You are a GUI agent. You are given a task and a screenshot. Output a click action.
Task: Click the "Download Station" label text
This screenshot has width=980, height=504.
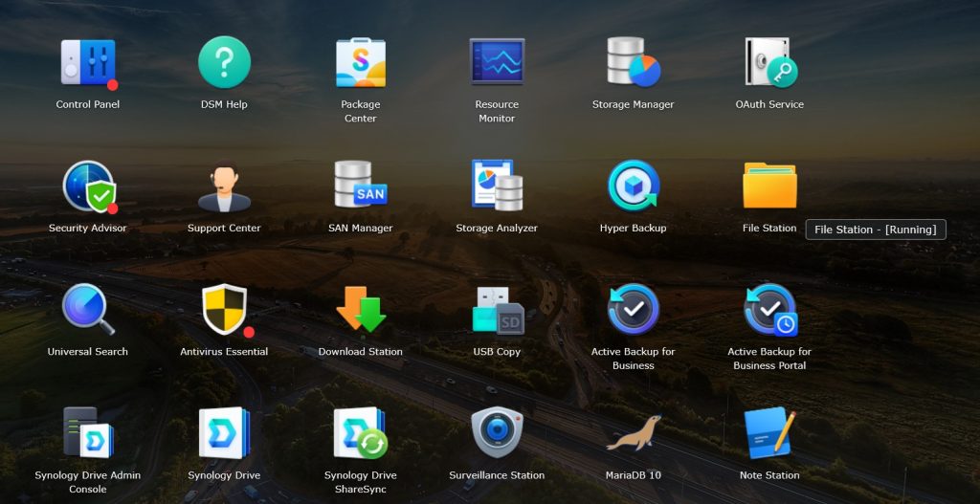pyautogui.click(x=361, y=352)
